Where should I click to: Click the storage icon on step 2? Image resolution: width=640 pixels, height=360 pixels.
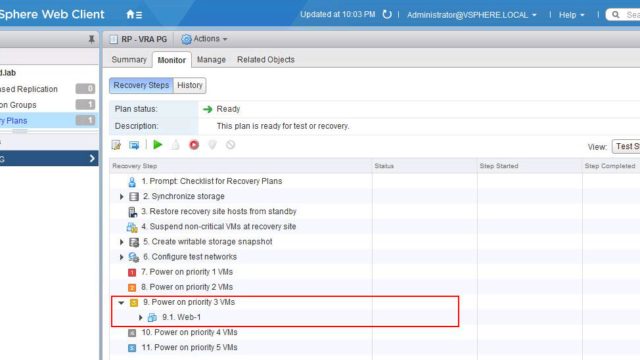point(134,197)
